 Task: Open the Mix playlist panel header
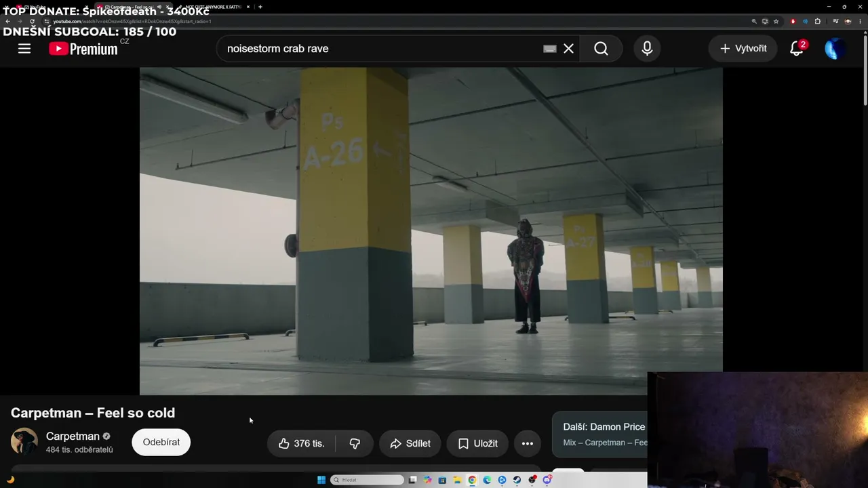click(x=600, y=434)
